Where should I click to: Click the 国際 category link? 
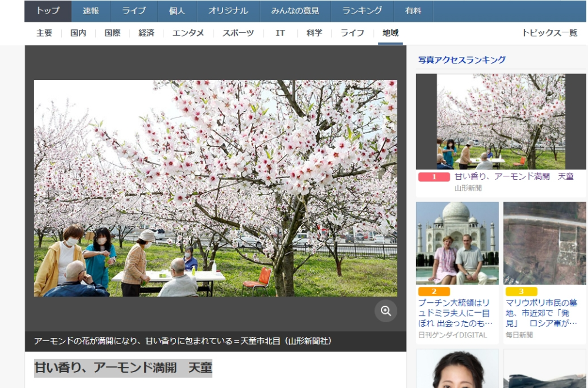pos(114,33)
